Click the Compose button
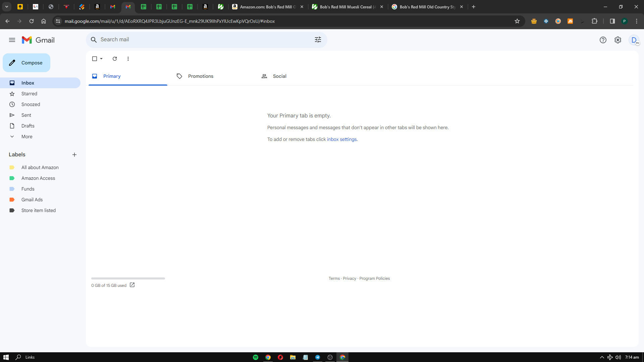The width and height of the screenshot is (644, 362). 26,63
